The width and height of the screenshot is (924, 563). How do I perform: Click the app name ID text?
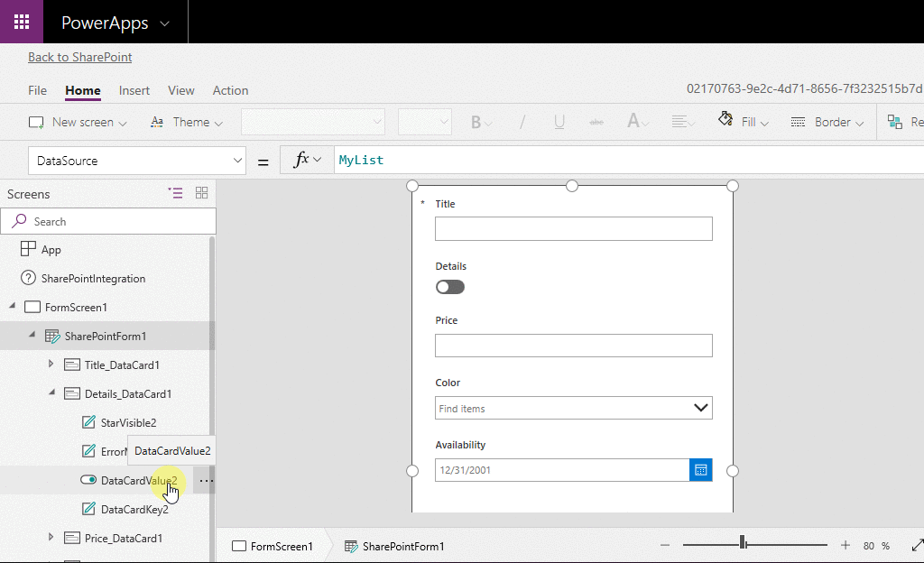click(x=805, y=89)
